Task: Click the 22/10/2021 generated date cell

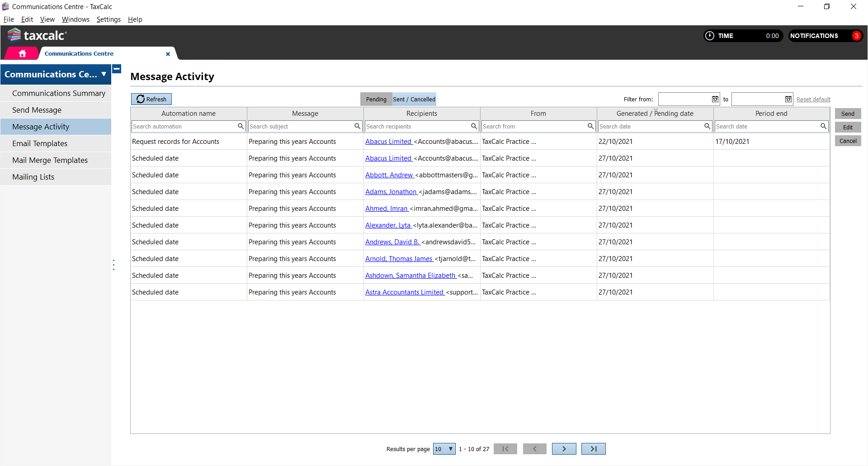Action: tap(655, 142)
